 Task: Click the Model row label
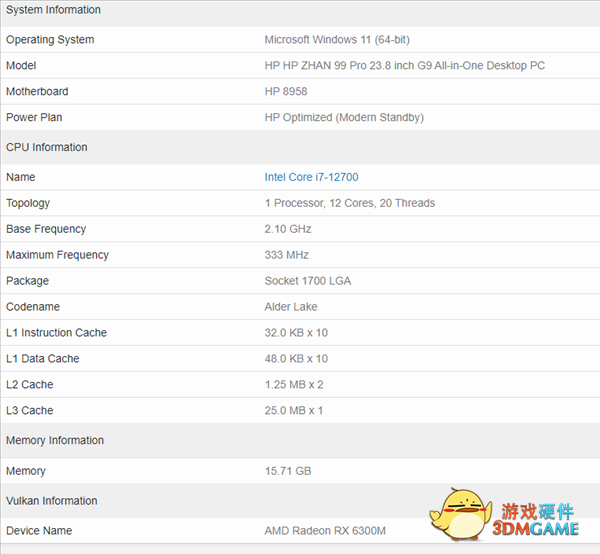[21, 66]
